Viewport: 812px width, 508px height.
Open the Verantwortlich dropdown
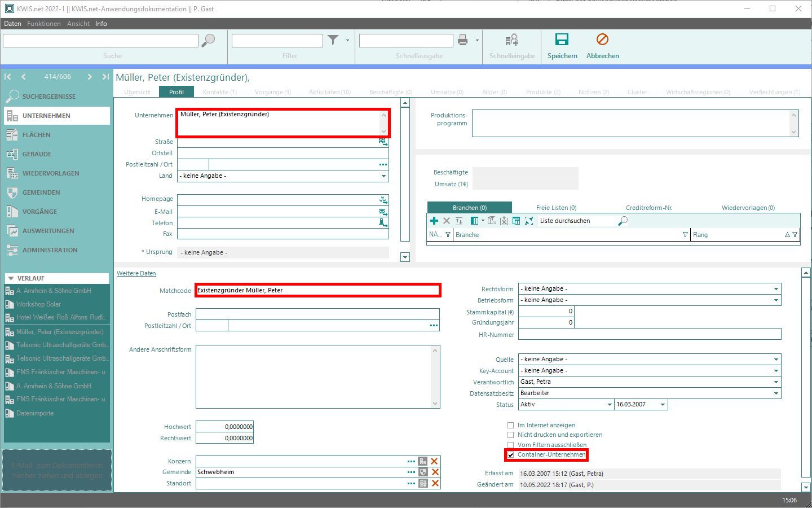click(776, 382)
